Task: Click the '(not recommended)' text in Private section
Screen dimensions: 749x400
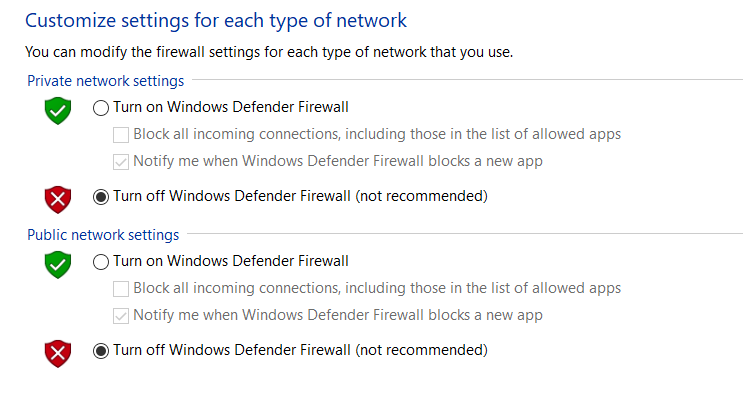Action: click(x=422, y=196)
